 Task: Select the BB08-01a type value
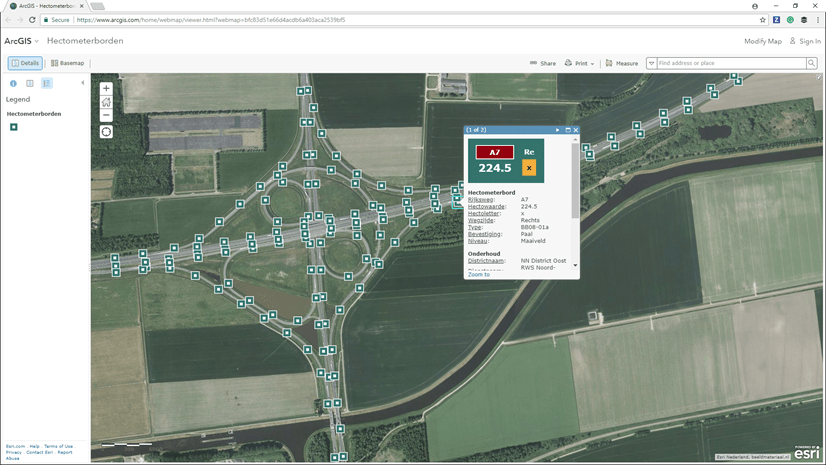click(535, 227)
